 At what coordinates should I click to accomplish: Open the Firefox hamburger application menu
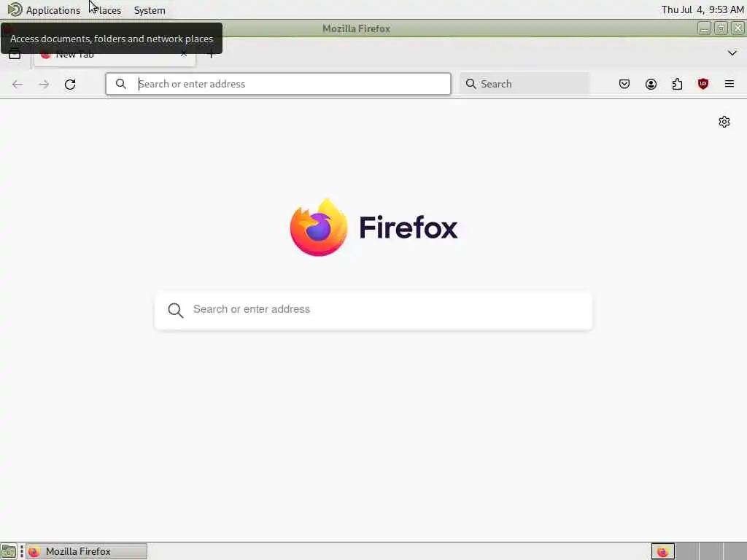pyautogui.click(x=729, y=85)
